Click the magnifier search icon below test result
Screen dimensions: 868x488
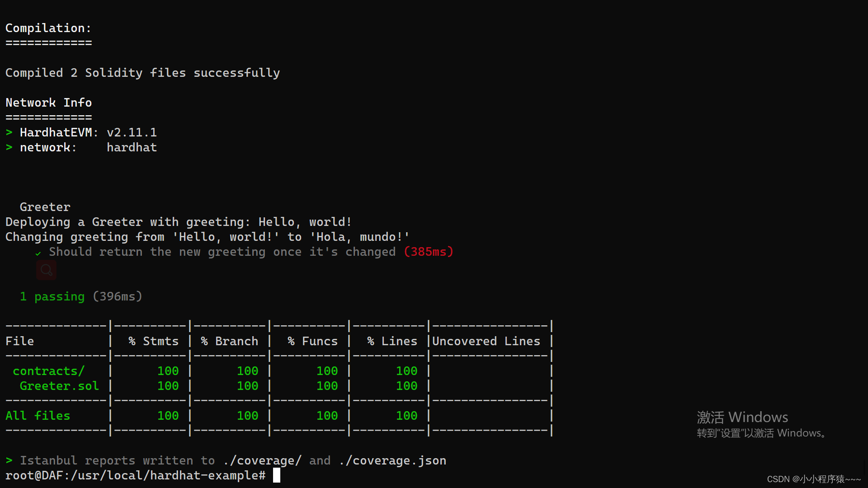point(46,270)
